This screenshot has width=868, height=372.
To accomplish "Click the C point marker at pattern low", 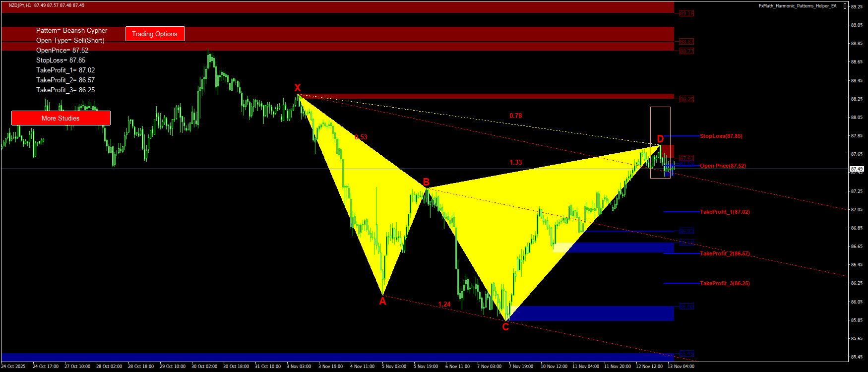I will pyautogui.click(x=505, y=327).
